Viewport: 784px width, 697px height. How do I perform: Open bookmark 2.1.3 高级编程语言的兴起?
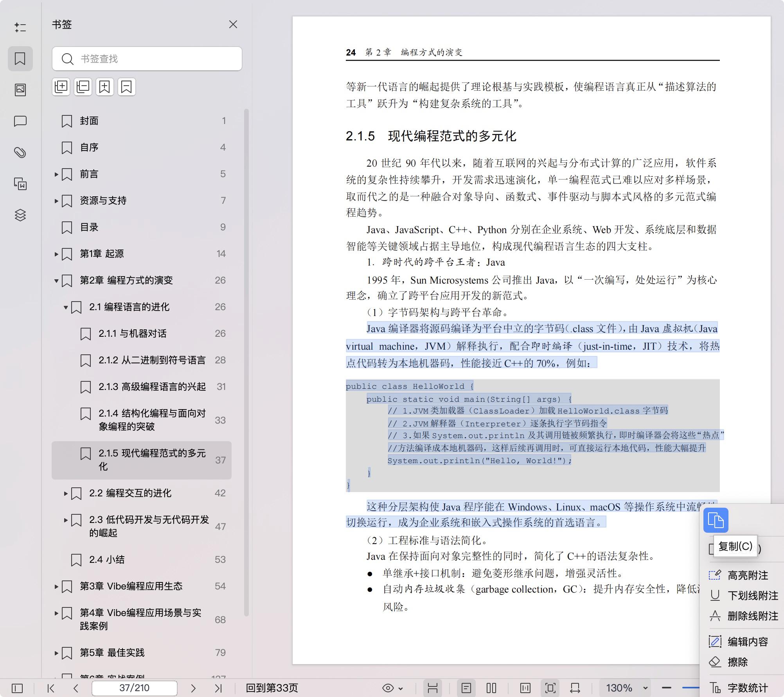(152, 386)
